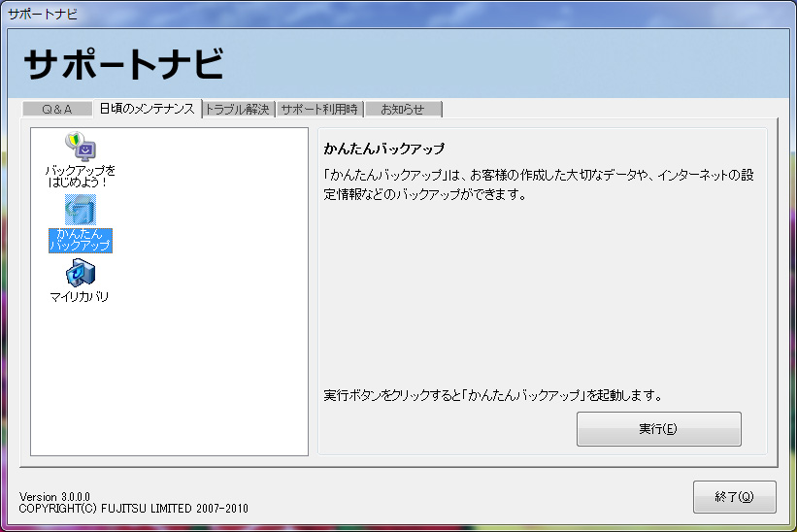Open the お知らせ tab
797x532 pixels.
coord(403,110)
